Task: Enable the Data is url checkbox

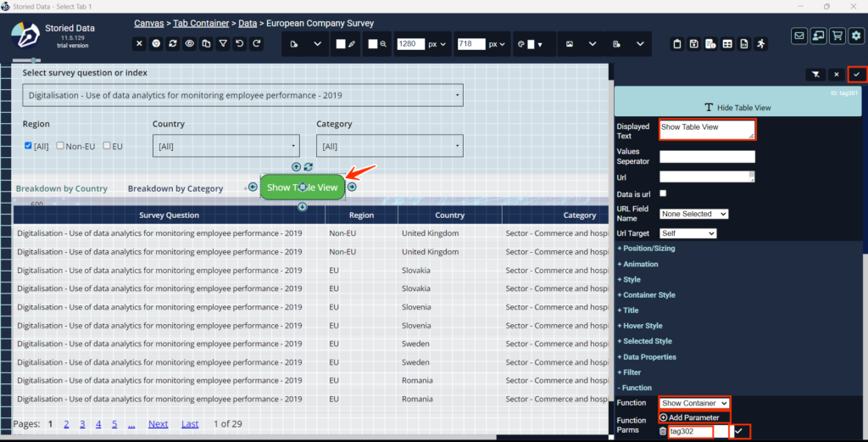Action: coord(663,194)
